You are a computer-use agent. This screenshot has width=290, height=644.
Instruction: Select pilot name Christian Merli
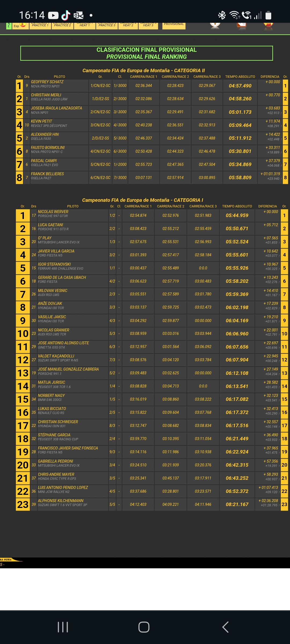[x=46, y=95]
